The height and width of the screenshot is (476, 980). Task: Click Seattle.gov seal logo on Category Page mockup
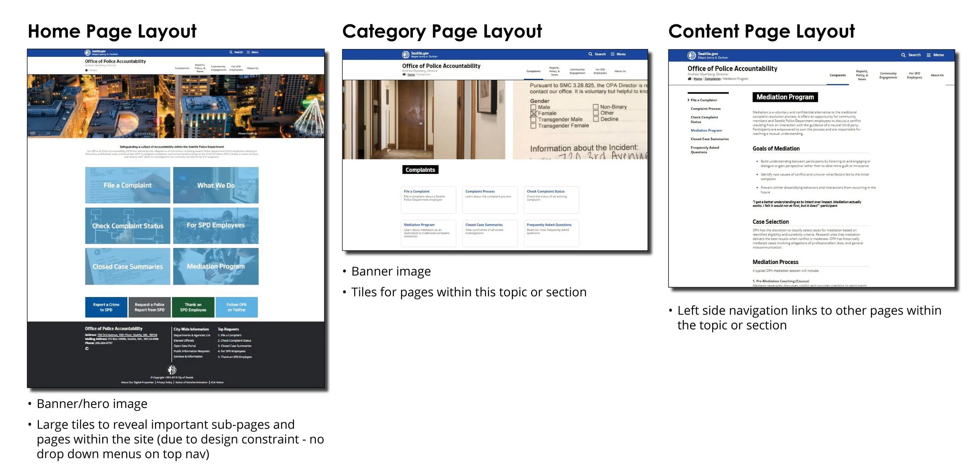click(x=406, y=54)
